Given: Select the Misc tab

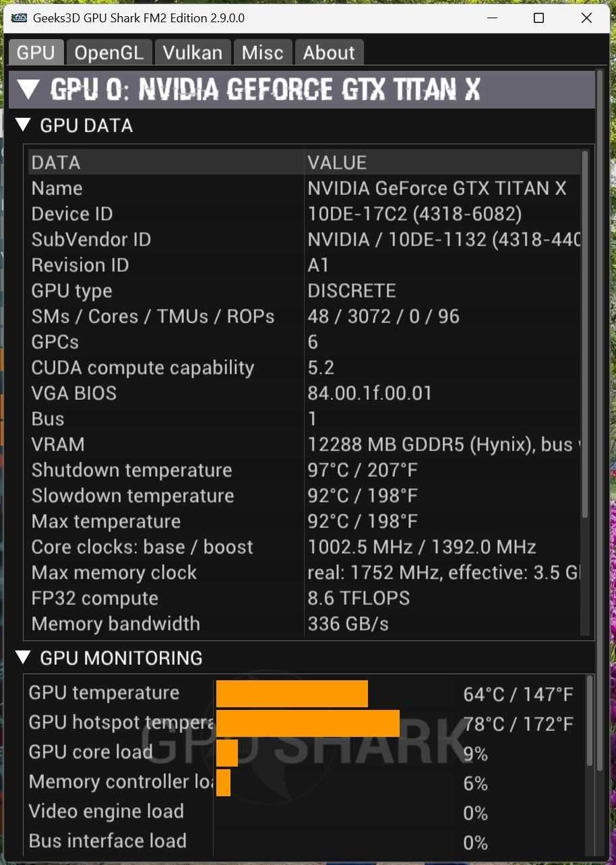Looking at the screenshot, I should (263, 53).
